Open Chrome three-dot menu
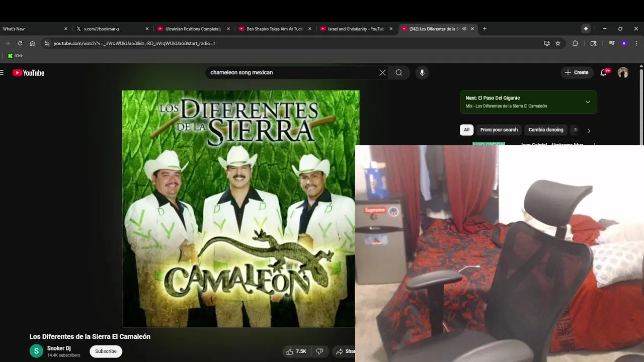The height and width of the screenshot is (362, 644). tap(636, 43)
